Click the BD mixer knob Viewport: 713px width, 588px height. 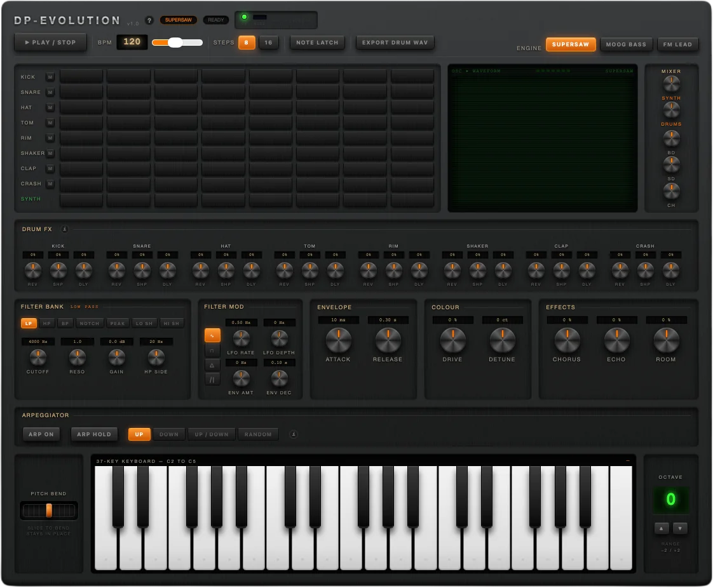pos(671,138)
